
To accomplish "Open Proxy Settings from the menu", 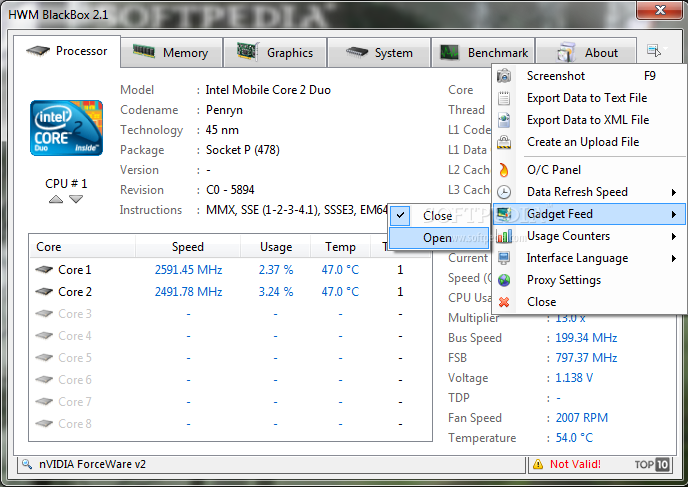I will tap(590, 280).
